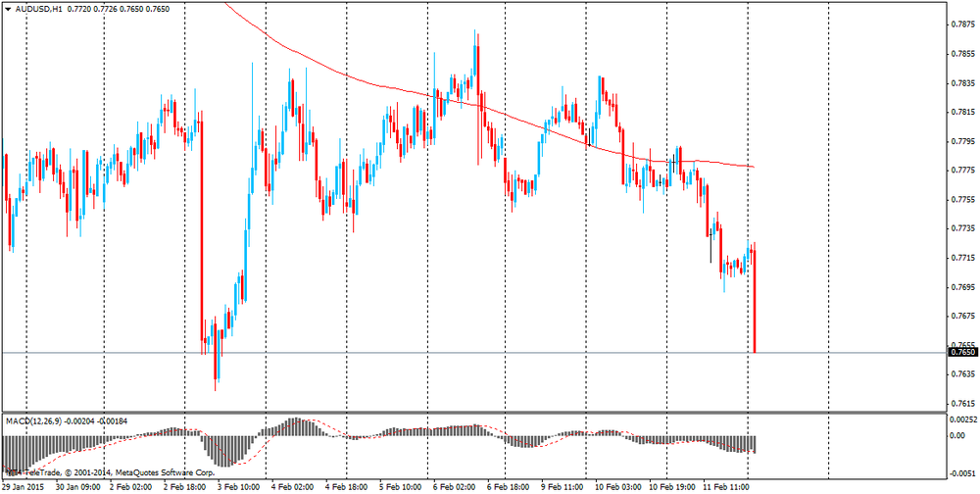980x494 pixels.
Task: Select the 0.7775 price axis label
Action: tap(964, 171)
